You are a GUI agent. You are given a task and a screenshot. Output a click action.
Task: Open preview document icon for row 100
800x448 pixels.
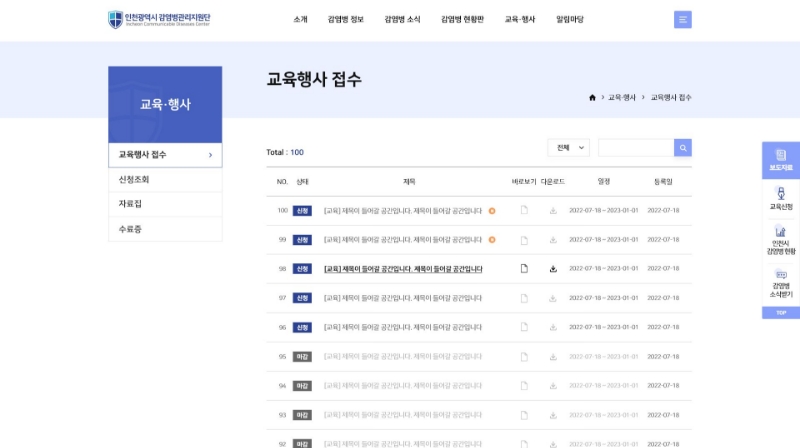point(524,210)
